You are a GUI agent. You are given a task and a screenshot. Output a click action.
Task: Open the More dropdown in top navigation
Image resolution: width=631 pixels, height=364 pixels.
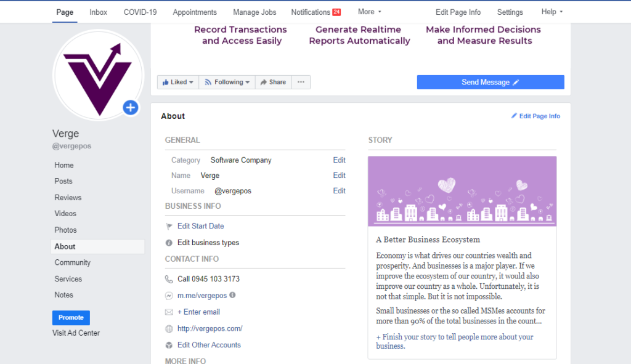point(369,12)
